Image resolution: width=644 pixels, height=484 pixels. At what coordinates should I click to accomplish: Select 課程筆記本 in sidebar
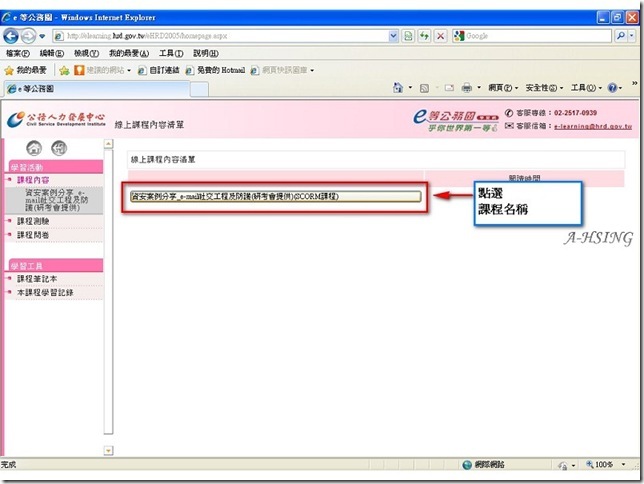click(37, 279)
